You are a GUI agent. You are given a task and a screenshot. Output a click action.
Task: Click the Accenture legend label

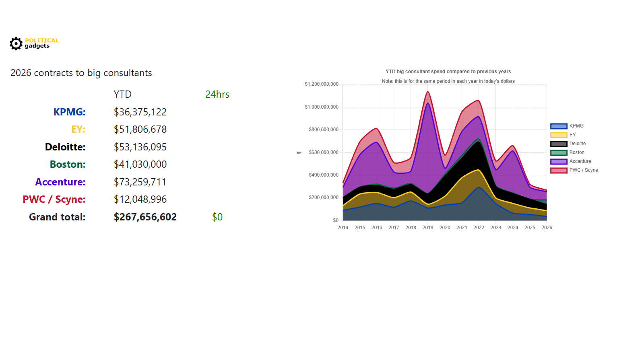[x=580, y=161]
